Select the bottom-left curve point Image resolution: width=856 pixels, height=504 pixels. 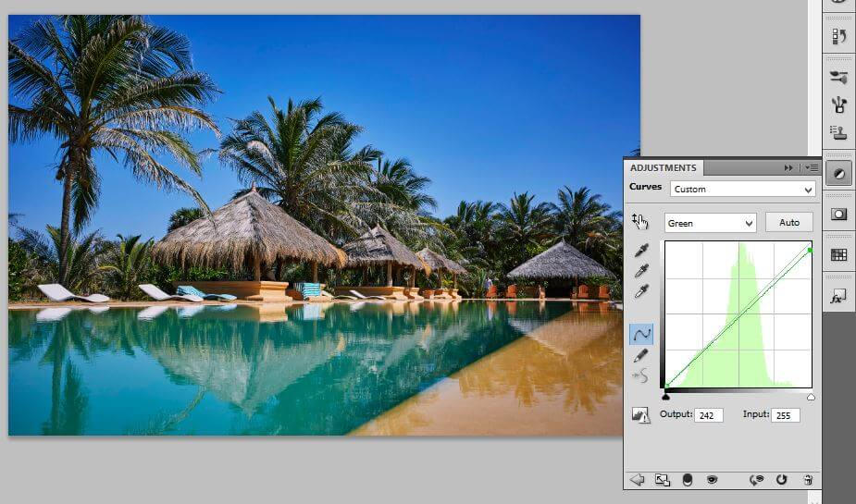pos(666,386)
